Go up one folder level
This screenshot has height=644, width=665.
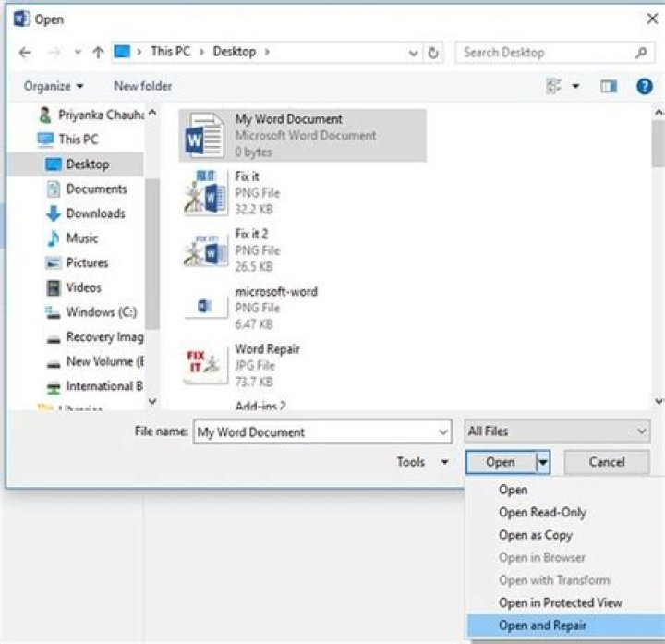(98, 53)
